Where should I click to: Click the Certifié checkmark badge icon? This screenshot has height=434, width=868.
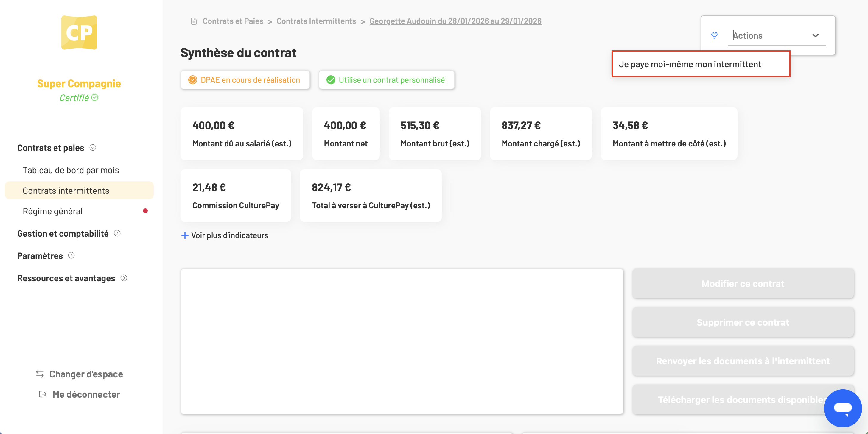click(95, 97)
